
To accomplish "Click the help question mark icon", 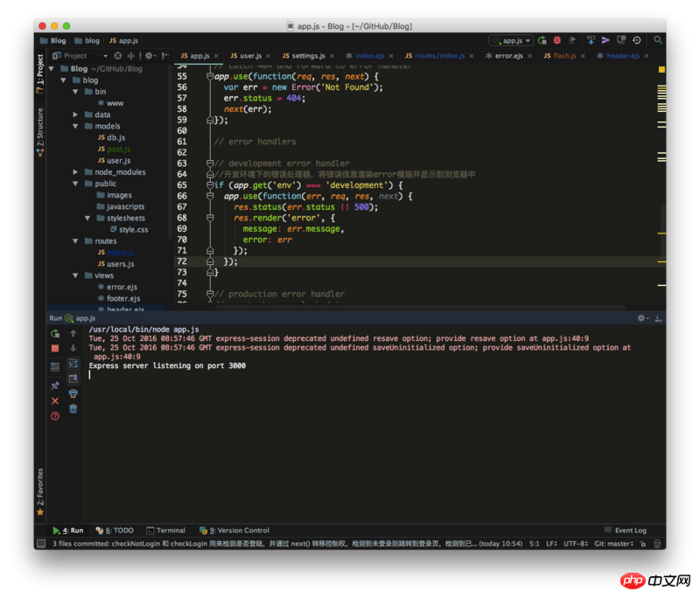I will click(x=55, y=416).
